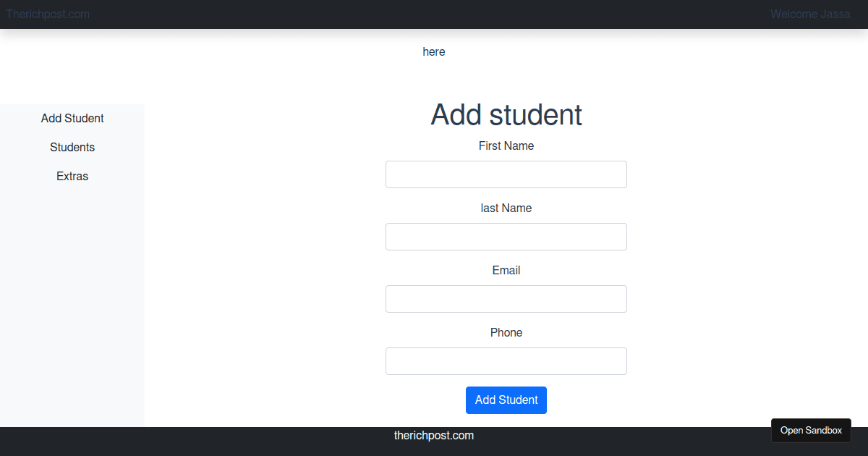Click the Therichpost.com brand link in header
Image resolution: width=868 pixels, height=456 pixels.
[48, 14]
